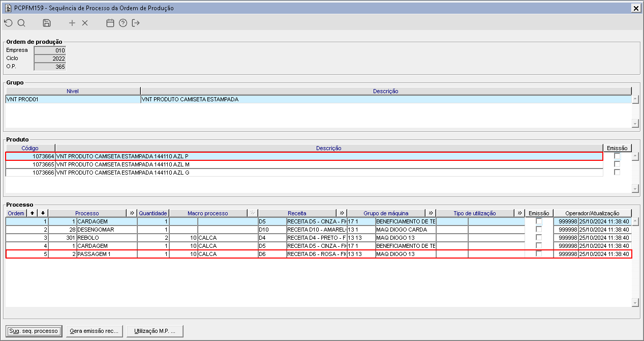Open the calendar toolbar icon
The height and width of the screenshot is (341, 644).
point(110,23)
